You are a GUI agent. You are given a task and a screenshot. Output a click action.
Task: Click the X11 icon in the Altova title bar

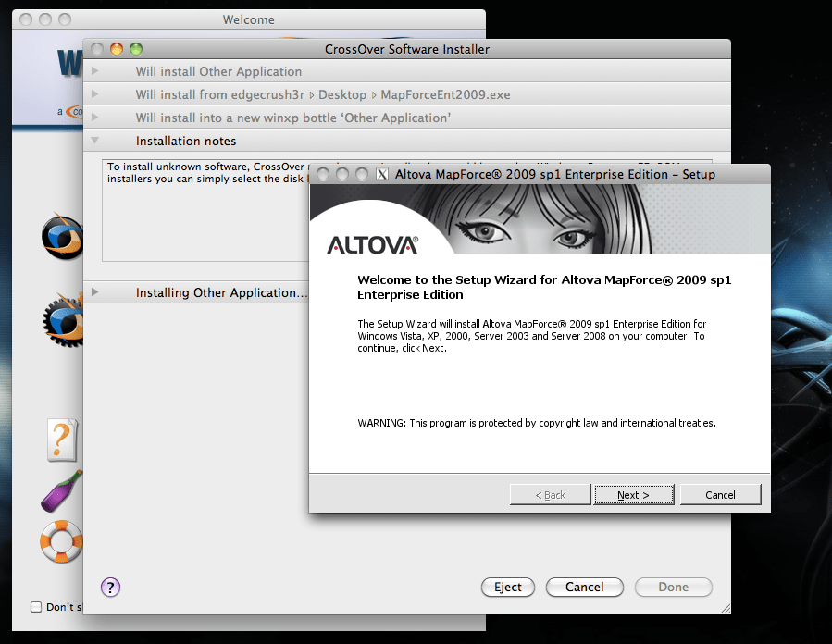pos(382,174)
